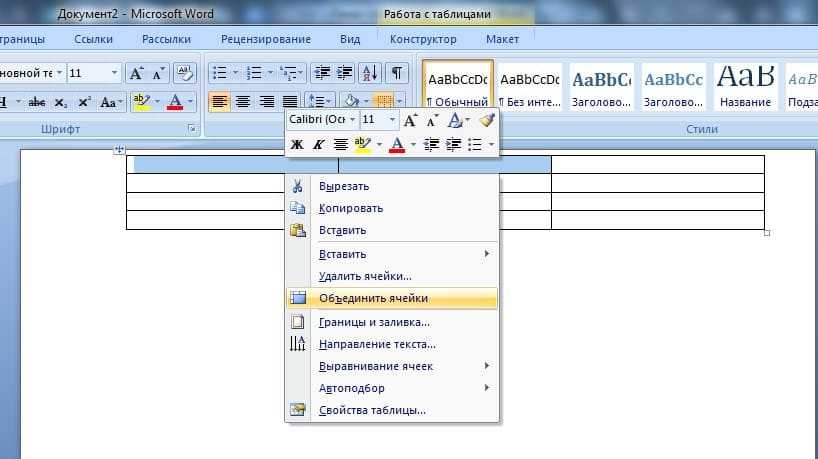Click the borders icon in the ribbon

384,101
